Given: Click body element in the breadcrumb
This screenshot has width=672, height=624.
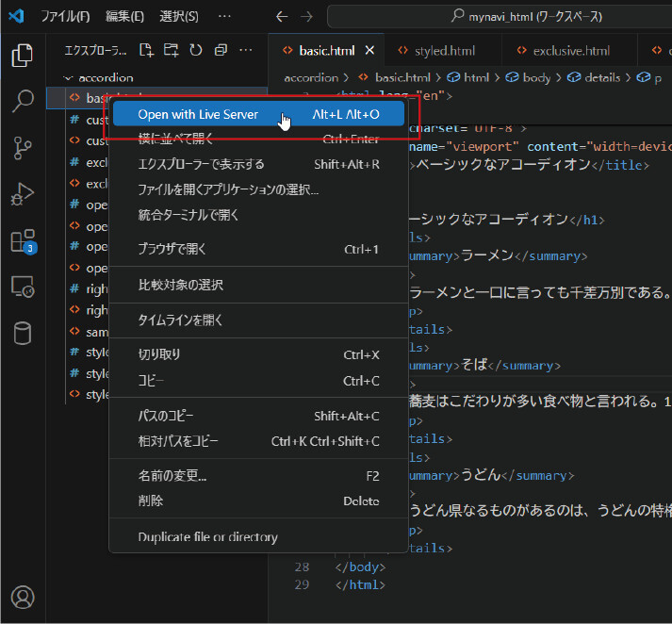Looking at the screenshot, I should 536,77.
